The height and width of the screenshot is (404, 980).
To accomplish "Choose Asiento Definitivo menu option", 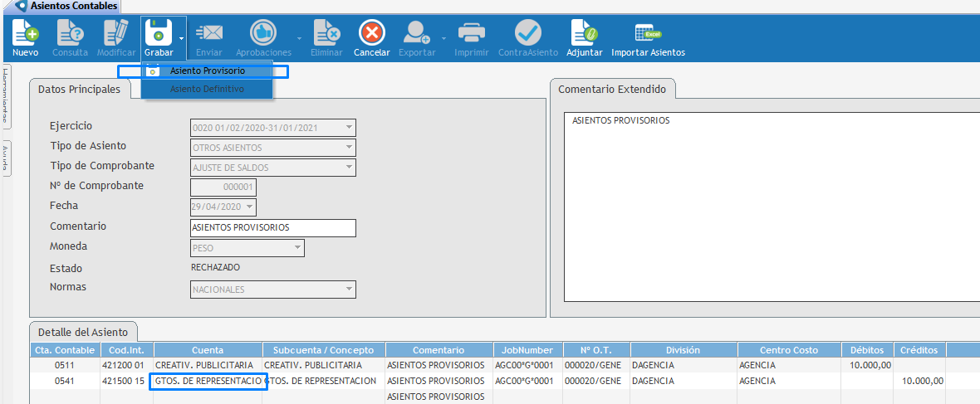I will 207,89.
